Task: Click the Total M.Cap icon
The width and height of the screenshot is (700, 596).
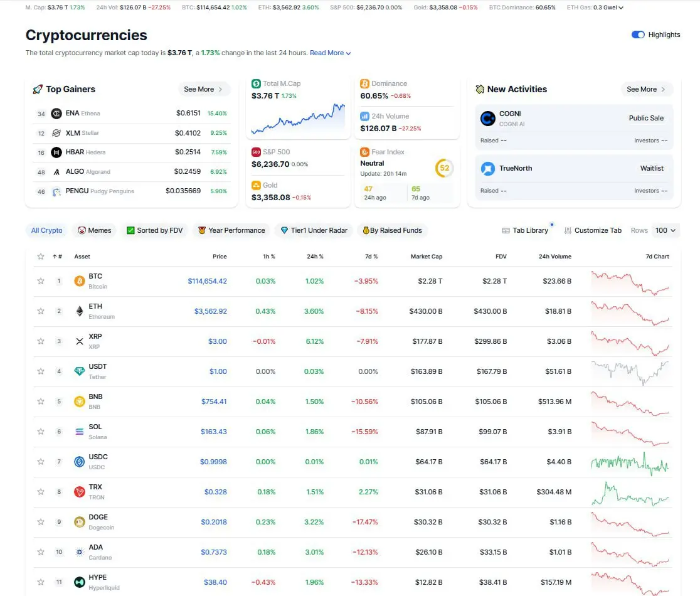Action: click(256, 83)
